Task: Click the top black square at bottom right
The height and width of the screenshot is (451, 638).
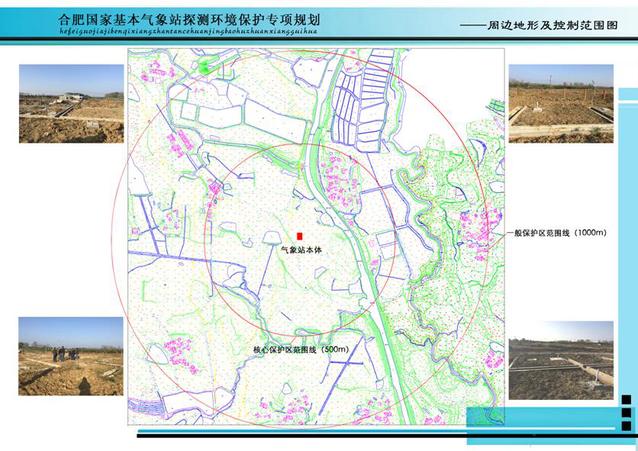Action: tap(626, 399)
